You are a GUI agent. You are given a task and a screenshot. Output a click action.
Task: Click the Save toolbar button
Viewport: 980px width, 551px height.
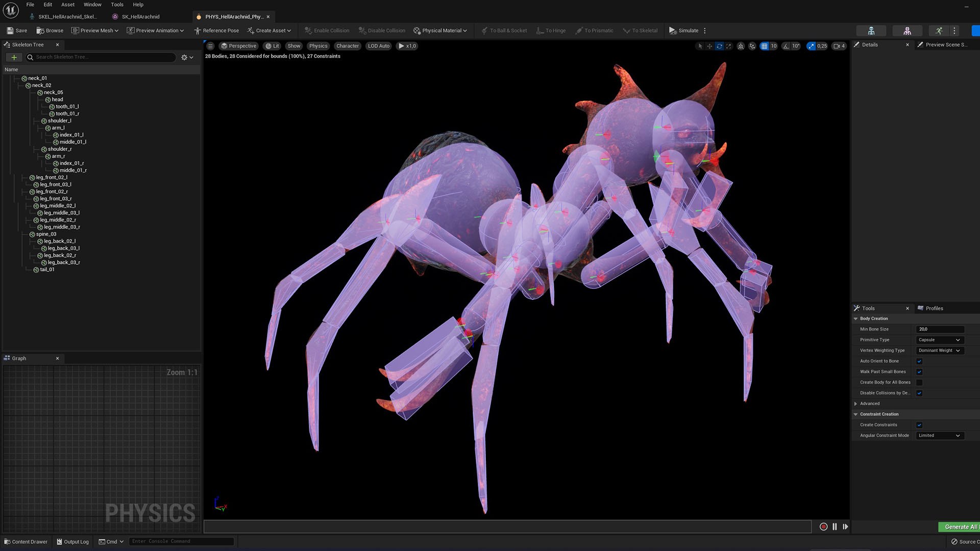[x=17, y=31]
